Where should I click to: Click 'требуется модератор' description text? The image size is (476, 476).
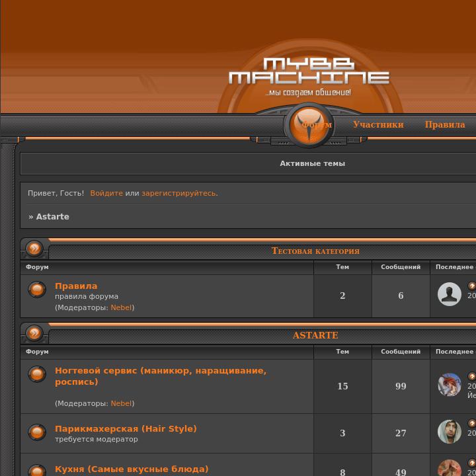click(97, 439)
